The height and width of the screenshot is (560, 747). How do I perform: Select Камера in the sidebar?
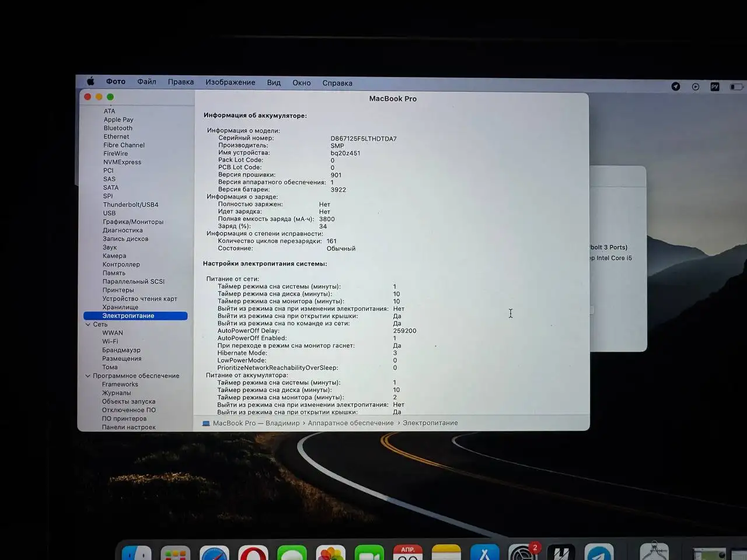[114, 256]
